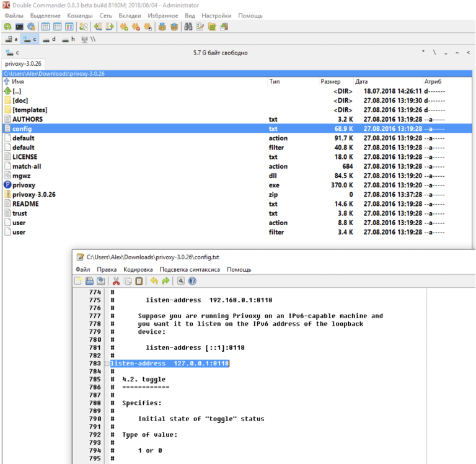
Task: Redo with the green arrow icon
Action: click(165, 281)
